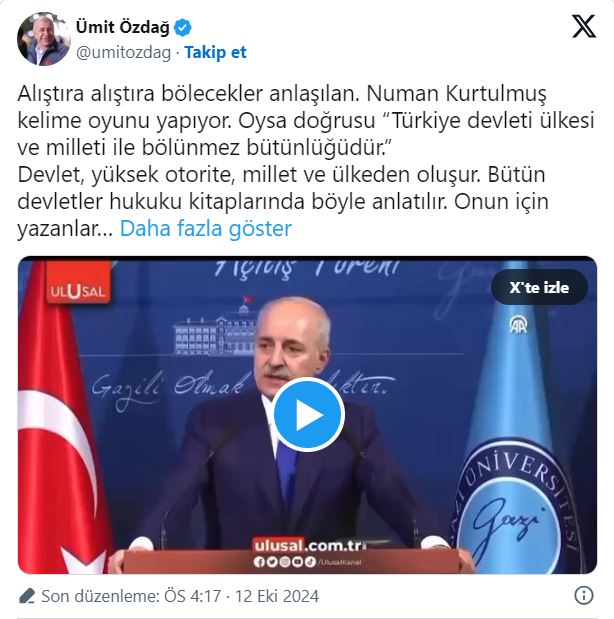Click the edit pencil icon near timestamp
This screenshot has height=619, width=614.
(x=26, y=596)
